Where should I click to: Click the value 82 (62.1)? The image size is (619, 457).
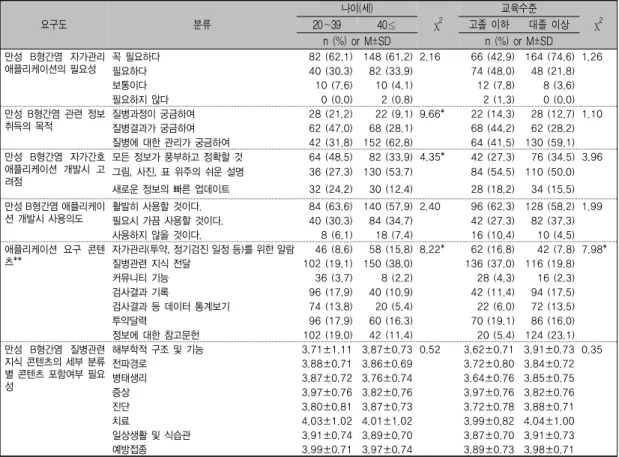330,57
